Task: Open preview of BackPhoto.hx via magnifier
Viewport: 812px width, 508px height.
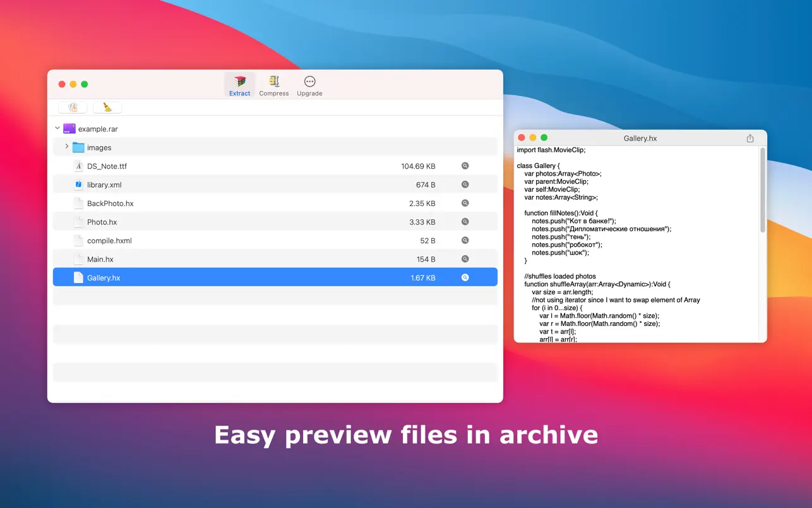Action: 465,203
